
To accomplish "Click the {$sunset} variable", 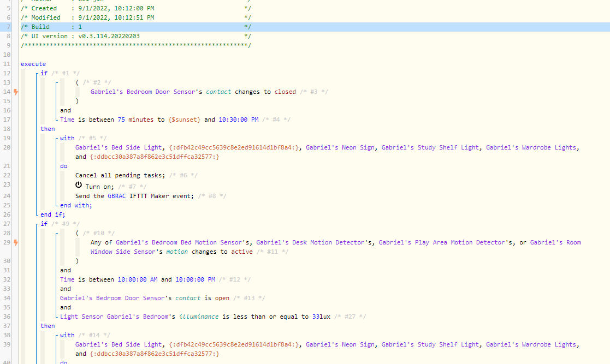I will 185,120.
